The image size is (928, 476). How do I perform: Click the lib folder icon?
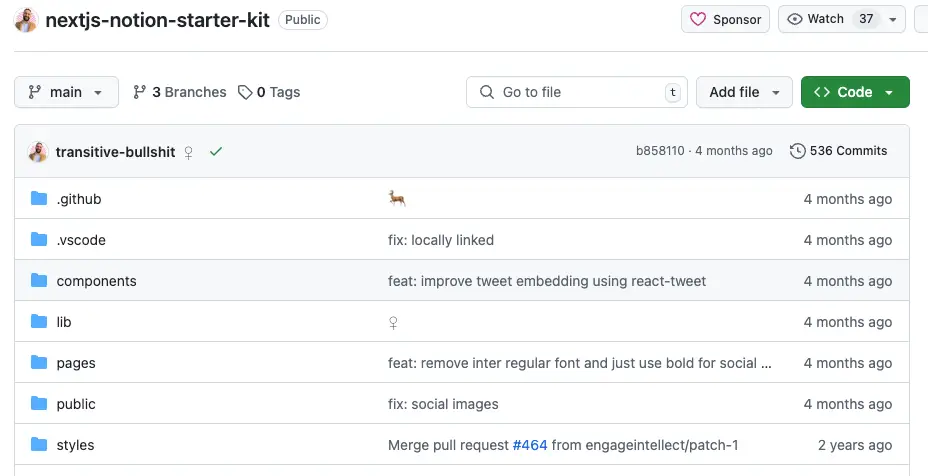click(39, 321)
